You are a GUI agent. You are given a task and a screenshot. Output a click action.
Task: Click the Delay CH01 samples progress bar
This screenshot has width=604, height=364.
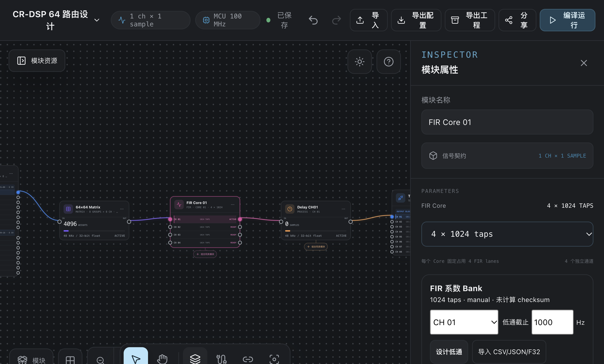click(x=316, y=231)
